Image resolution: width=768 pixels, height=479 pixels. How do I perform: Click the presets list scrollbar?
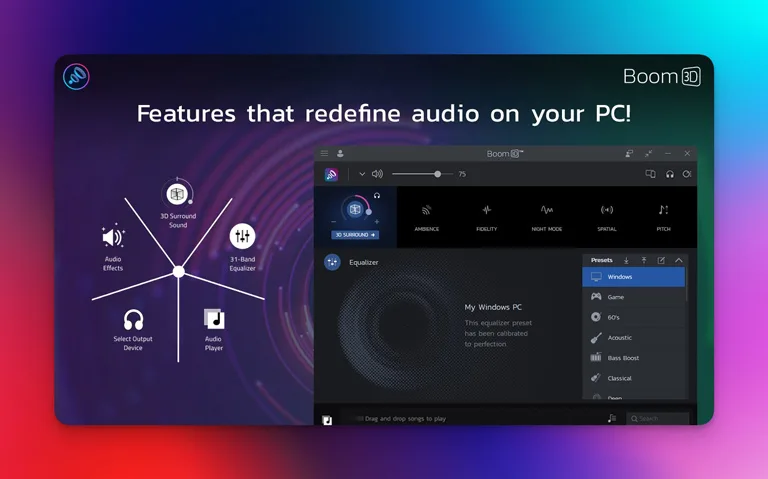[687, 284]
